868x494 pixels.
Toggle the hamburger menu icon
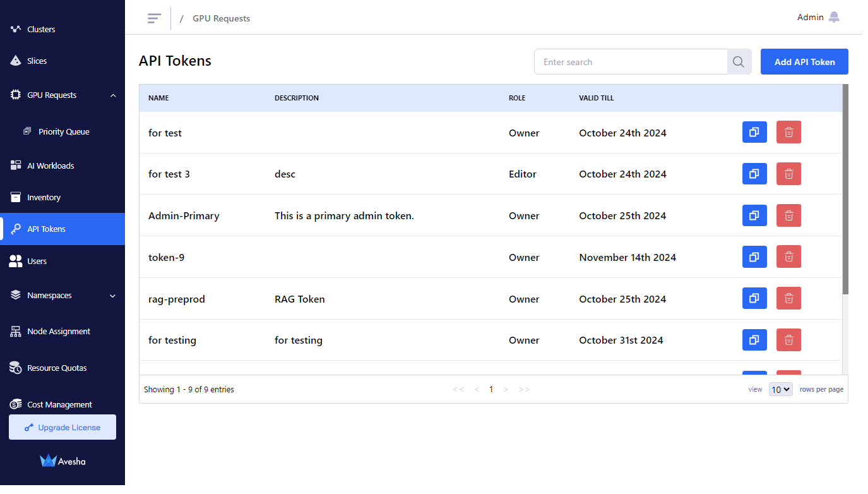[x=154, y=18]
